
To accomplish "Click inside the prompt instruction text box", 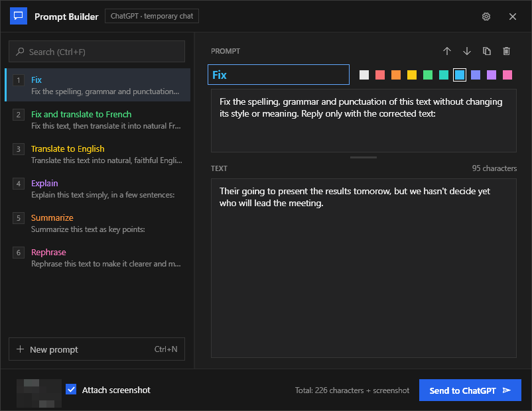I will [364, 121].
